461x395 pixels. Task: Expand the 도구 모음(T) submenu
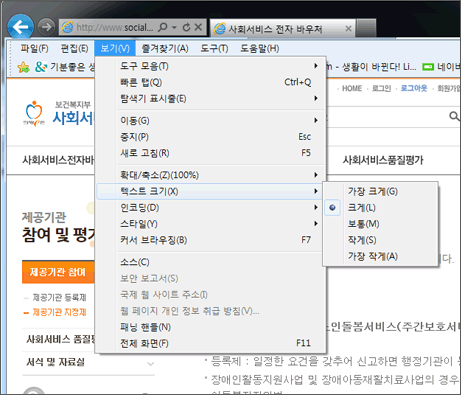tap(211, 66)
